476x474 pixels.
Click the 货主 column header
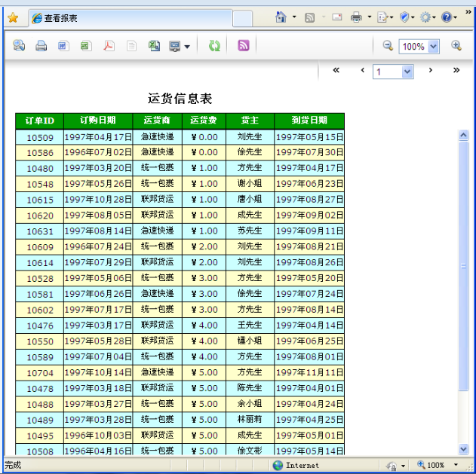tap(250, 121)
